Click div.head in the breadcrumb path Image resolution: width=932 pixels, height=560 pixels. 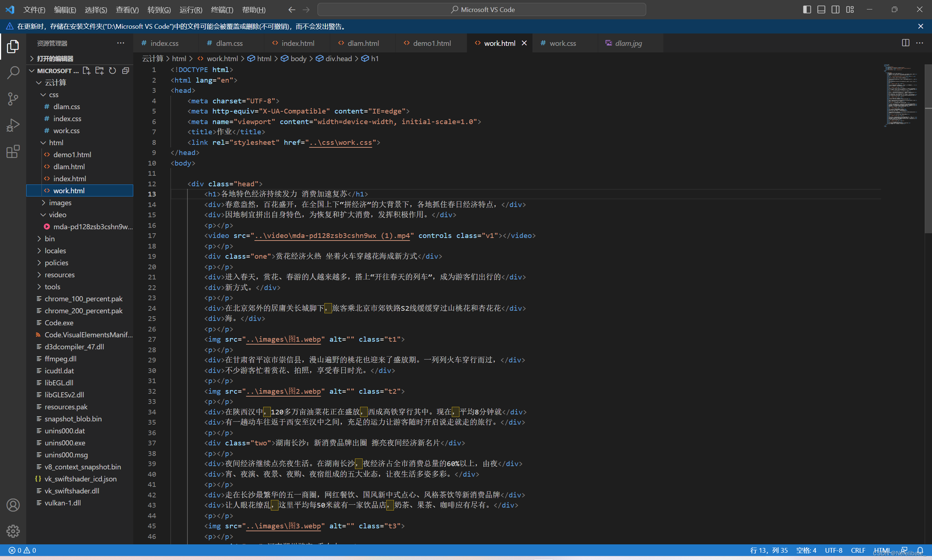pyautogui.click(x=334, y=59)
